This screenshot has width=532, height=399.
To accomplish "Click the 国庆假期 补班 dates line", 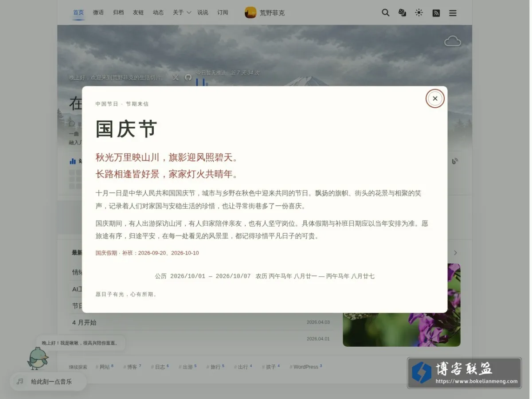I will (147, 253).
